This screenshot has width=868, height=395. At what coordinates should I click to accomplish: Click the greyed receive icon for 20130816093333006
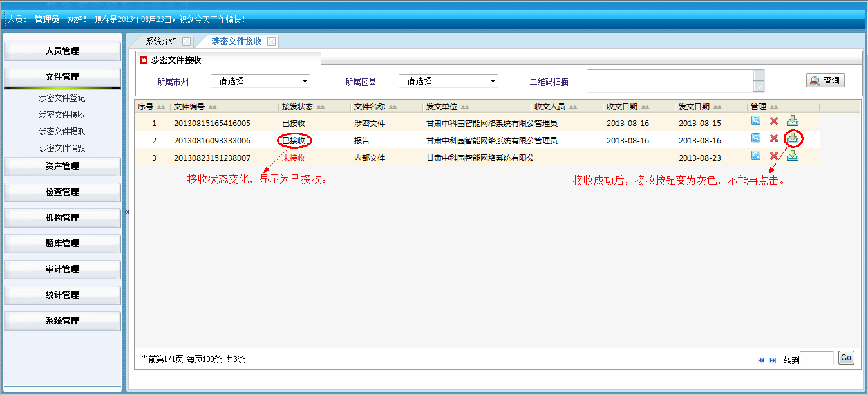(x=793, y=138)
